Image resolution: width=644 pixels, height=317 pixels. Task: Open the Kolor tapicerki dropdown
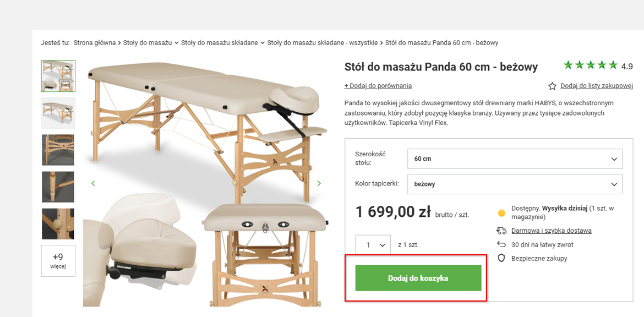point(515,184)
